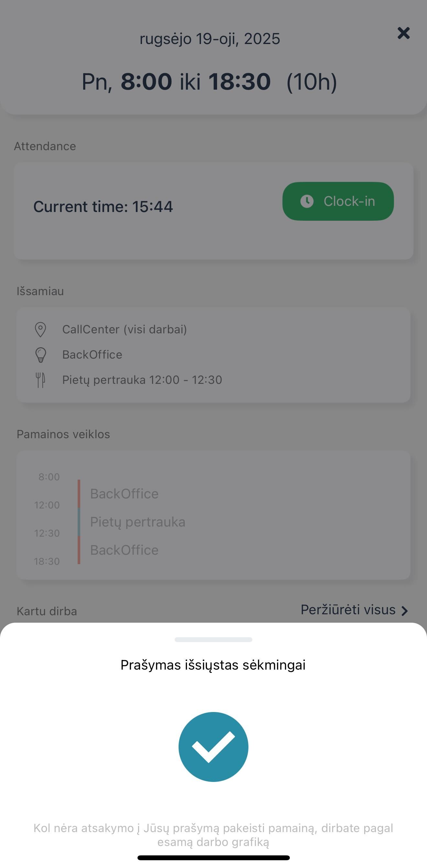This screenshot has height=868, width=427.
Task: Tap the fork and knife lunch icon
Action: pos(40,380)
